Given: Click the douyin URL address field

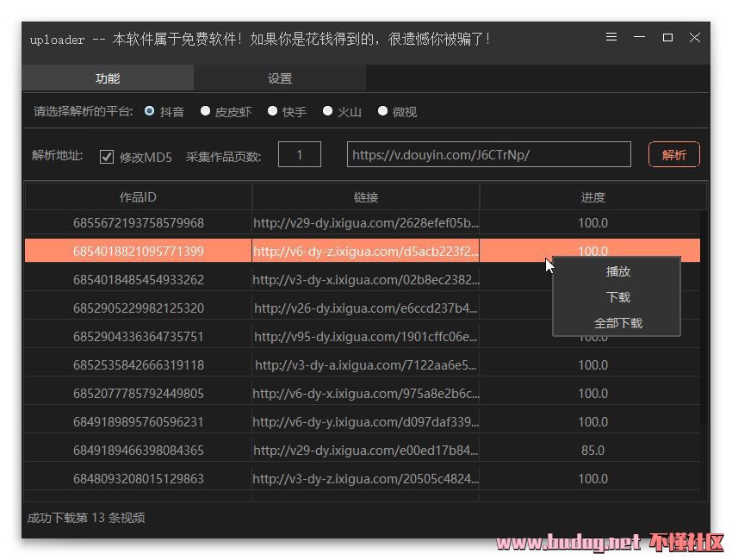Looking at the screenshot, I should click(x=488, y=155).
